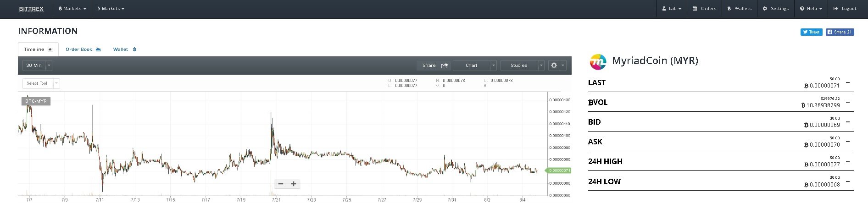
Task: Open the 30 Min interval dropdown
Action: (x=37, y=66)
